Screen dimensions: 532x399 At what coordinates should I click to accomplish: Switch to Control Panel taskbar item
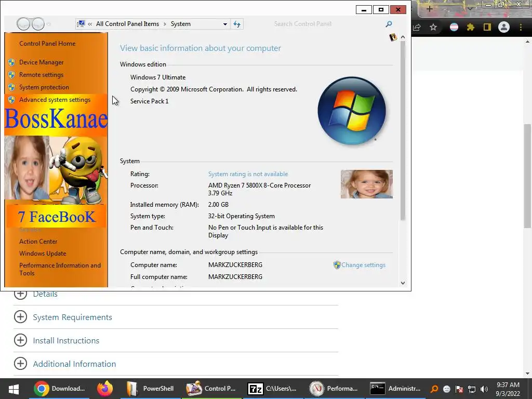click(212, 389)
